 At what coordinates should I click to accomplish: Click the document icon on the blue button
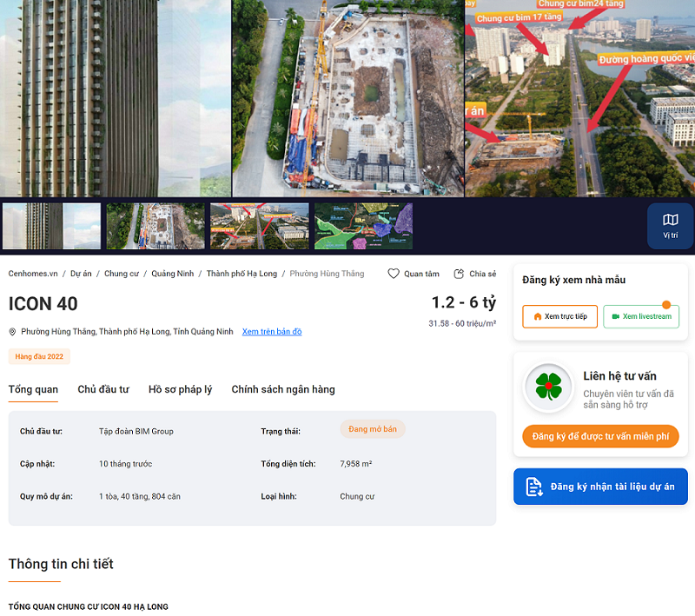(534, 487)
